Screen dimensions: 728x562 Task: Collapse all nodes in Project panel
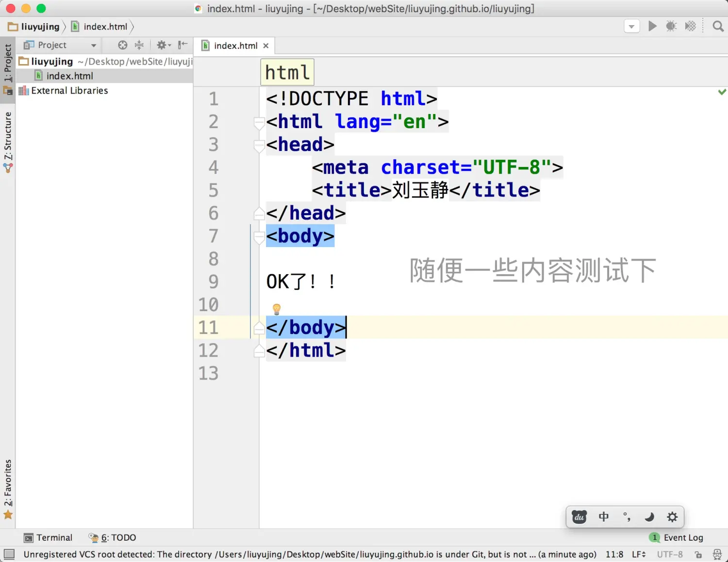[x=139, y=45]
